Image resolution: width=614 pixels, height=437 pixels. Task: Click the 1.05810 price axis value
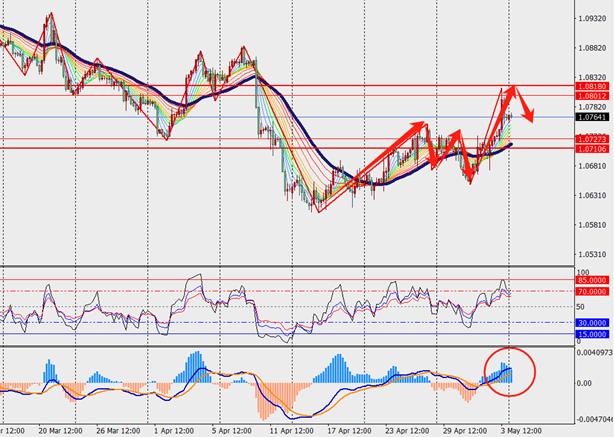coord(592,225)
